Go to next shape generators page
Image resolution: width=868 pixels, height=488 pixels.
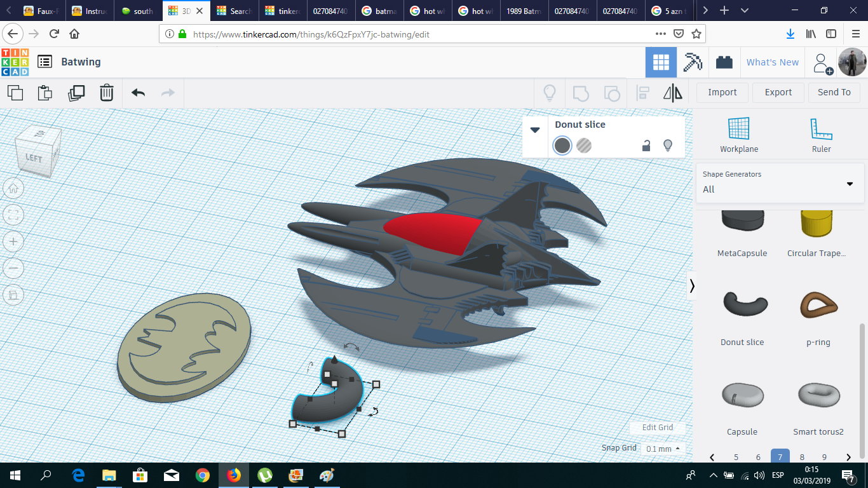coord(848,457)
